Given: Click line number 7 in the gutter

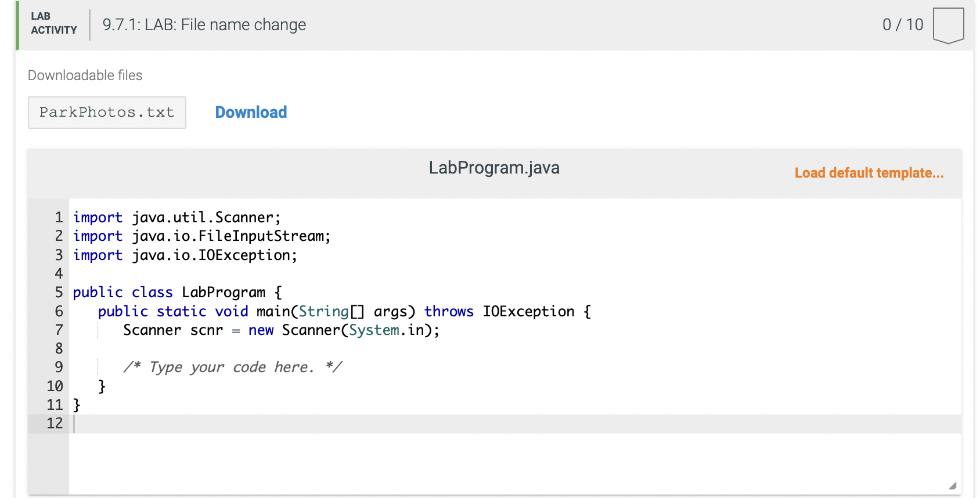Looking at the screenshot, I should click(x=59, y=330).
